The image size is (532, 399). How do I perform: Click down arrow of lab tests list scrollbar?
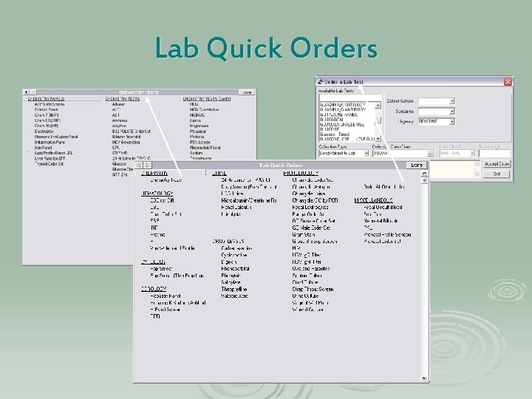click(378, 139)
